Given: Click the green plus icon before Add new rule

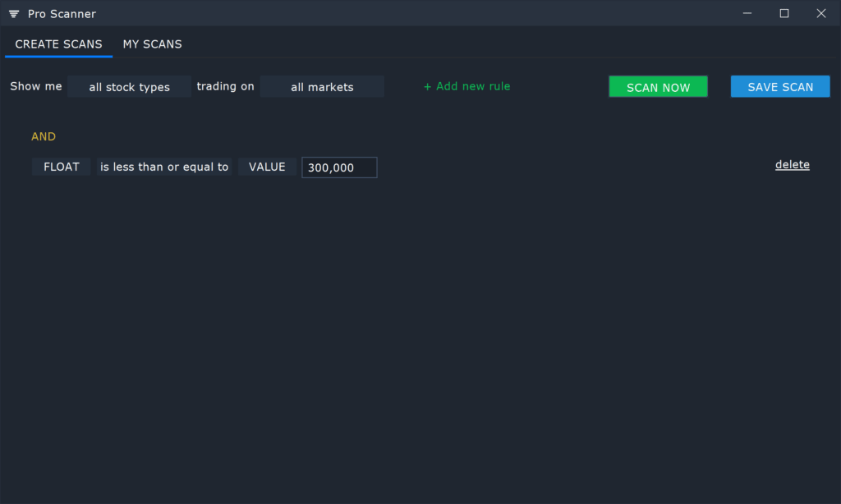Looking at the screenshot, I should click(427, 85).
